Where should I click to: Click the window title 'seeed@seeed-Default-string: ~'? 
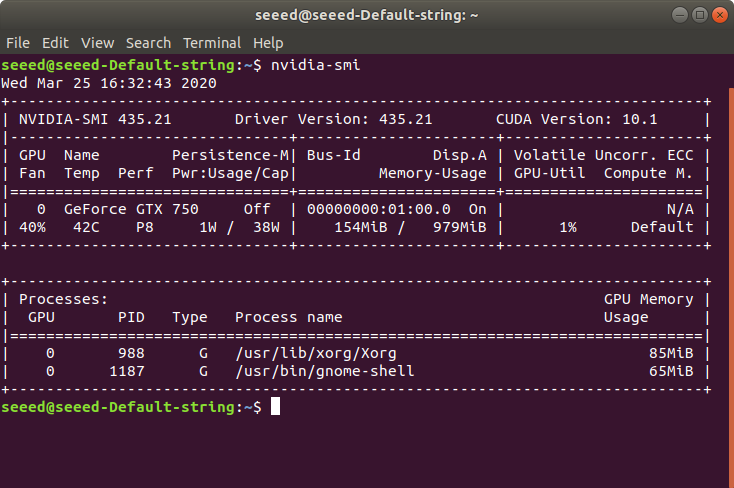click(367, 15)
